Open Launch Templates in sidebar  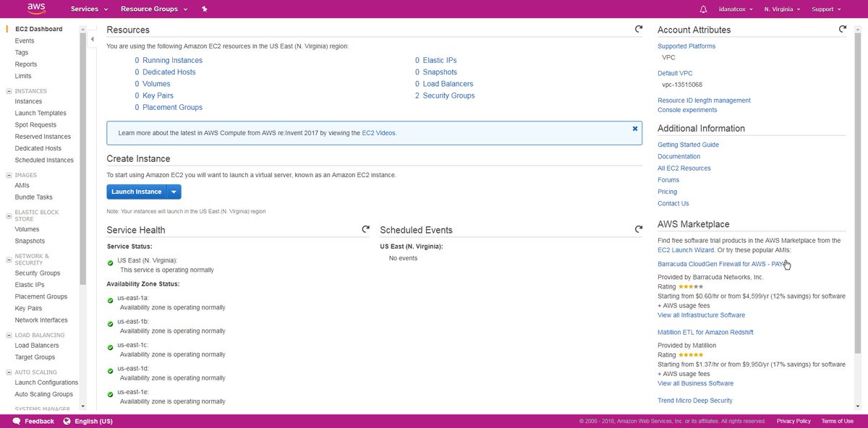point(41,113)
